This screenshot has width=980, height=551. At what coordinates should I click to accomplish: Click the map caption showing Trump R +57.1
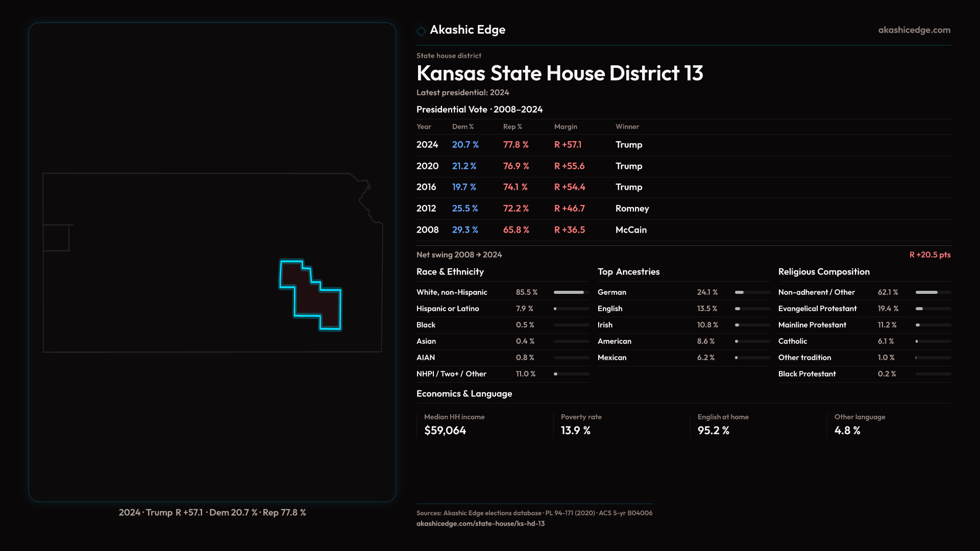tap(212, 512)
